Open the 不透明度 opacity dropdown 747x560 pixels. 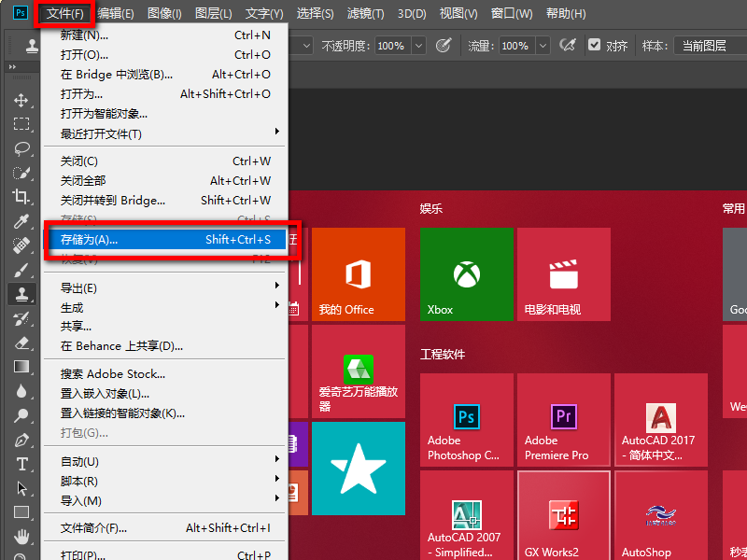(x=418, y=43)
